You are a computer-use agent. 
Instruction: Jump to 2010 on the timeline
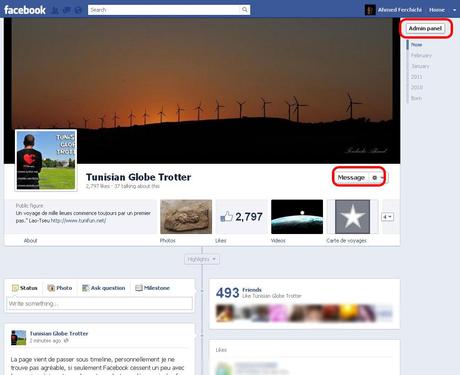click(417, 87)
